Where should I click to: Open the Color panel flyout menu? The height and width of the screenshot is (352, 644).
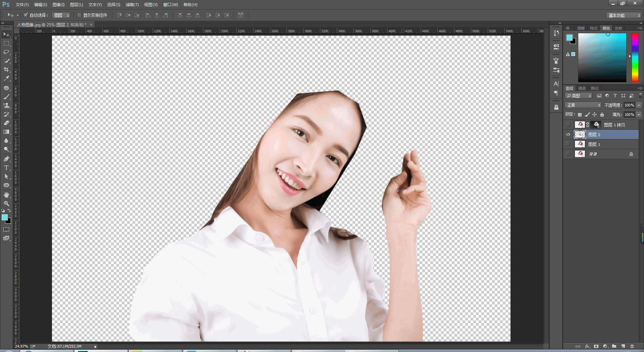[640, 28]
